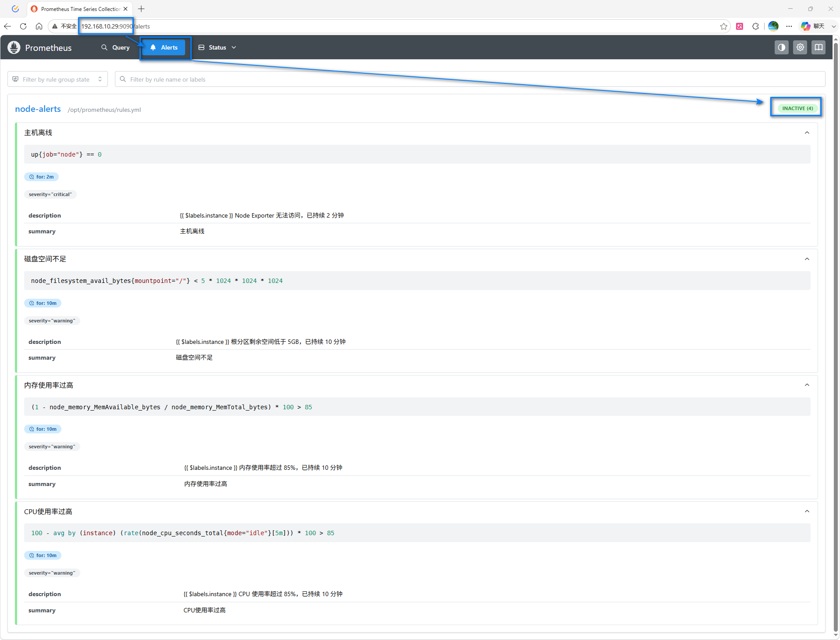Bookmark the page with the star icon
Image resolution: width=840 pixels, height=640 pixels.
723,26
